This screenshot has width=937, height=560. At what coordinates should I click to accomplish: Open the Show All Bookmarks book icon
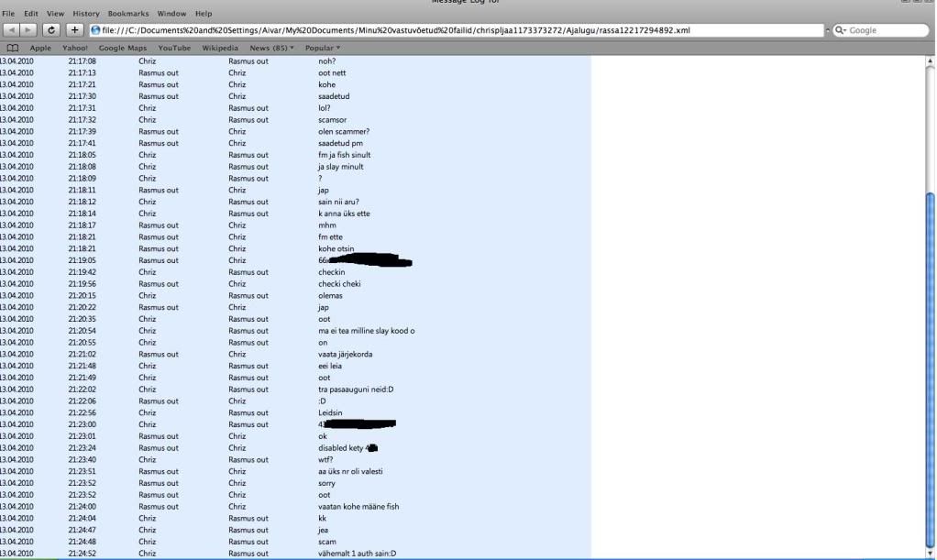13,48
